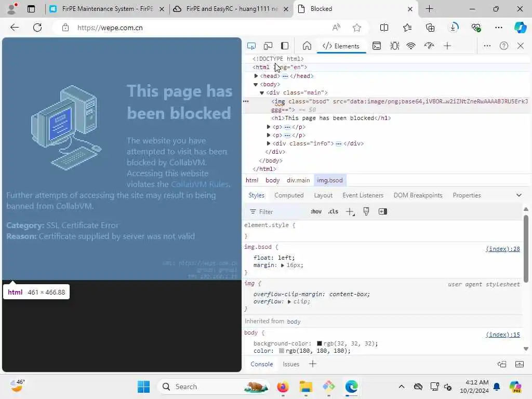Viewport: 532px width, 399px height.
Task: Open the Properties tab
Action: (x=467, y=195)
